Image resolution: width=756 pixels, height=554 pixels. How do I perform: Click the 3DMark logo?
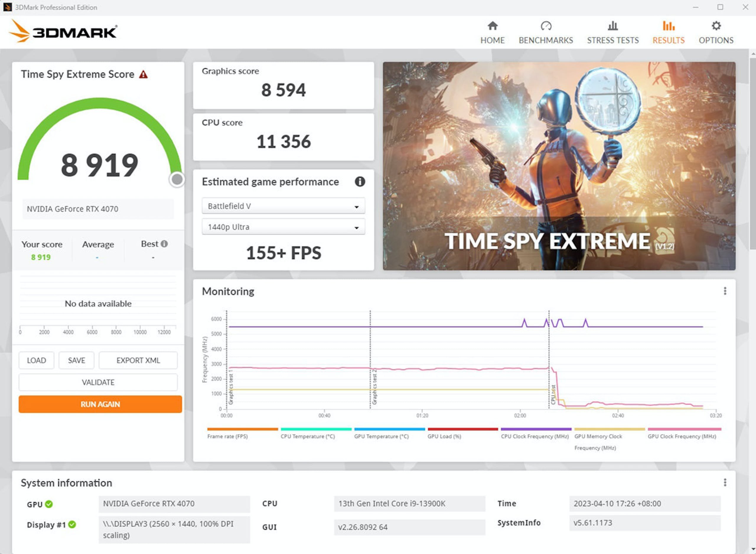pyautogui.click(x=63, y=32)
